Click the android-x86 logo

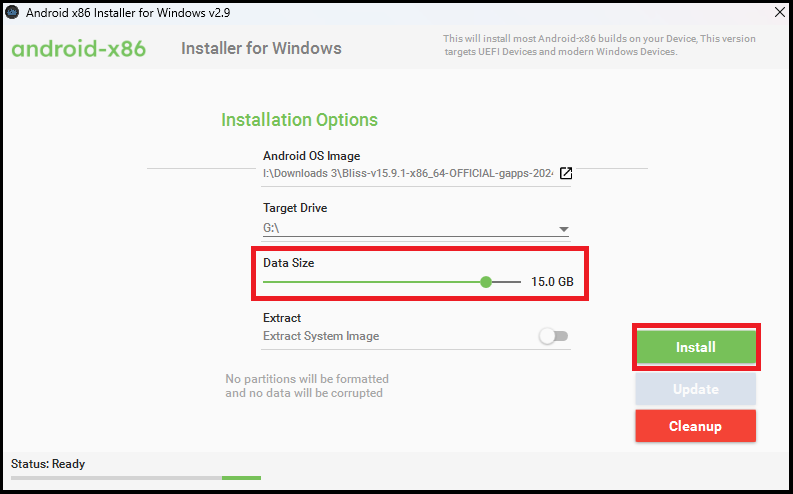click(x=79, y=49)
